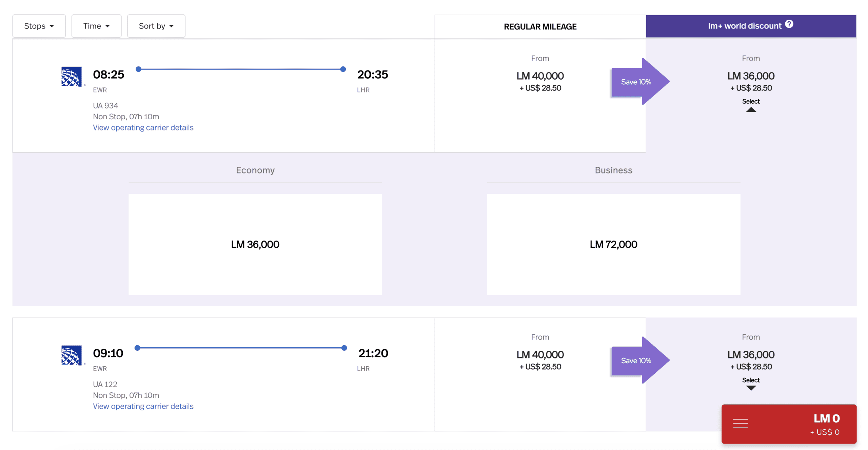868x450 pixels.
Task: Open operating carrier details for UA 122
Action: (143, 406)
